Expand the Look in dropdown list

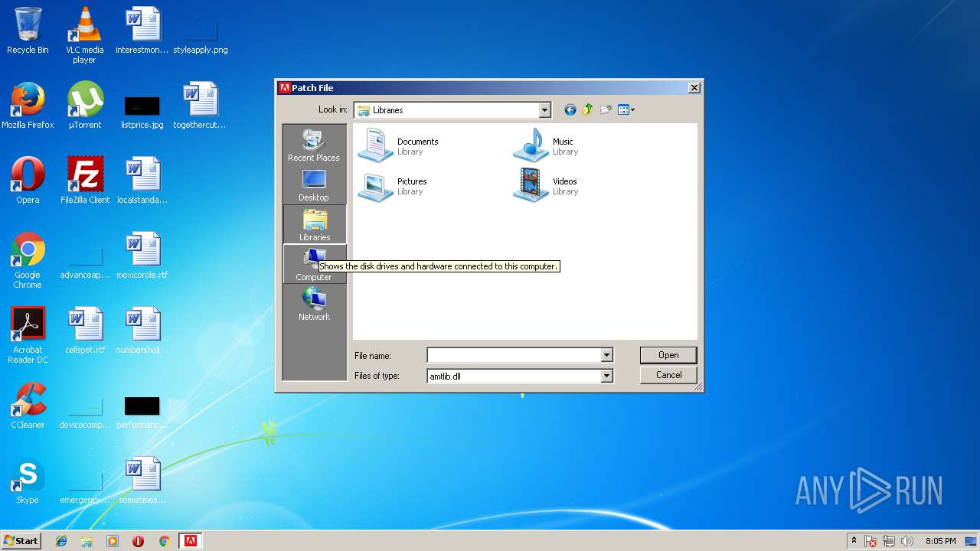click(544, 110)
